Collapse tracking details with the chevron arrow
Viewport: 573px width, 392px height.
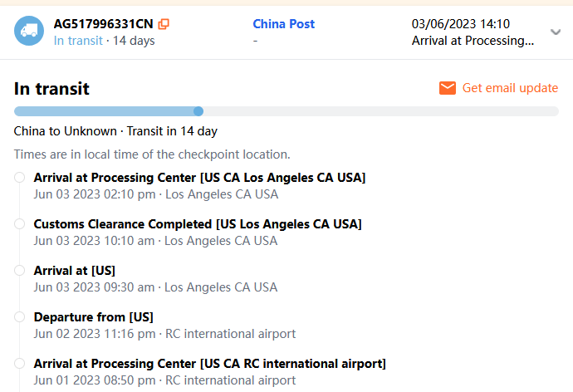point(556,32)
